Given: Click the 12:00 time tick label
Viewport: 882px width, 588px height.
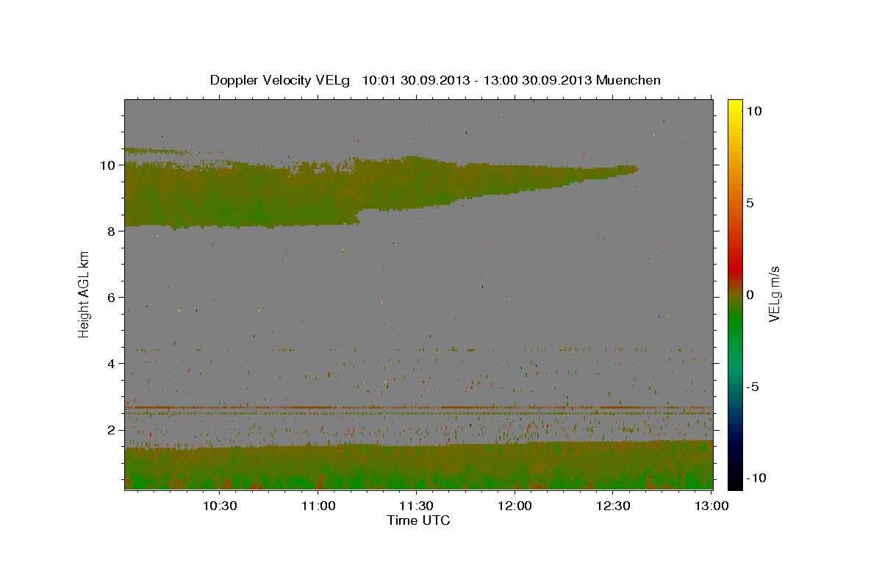Looking at the screenshot, I should click(514, 506).
